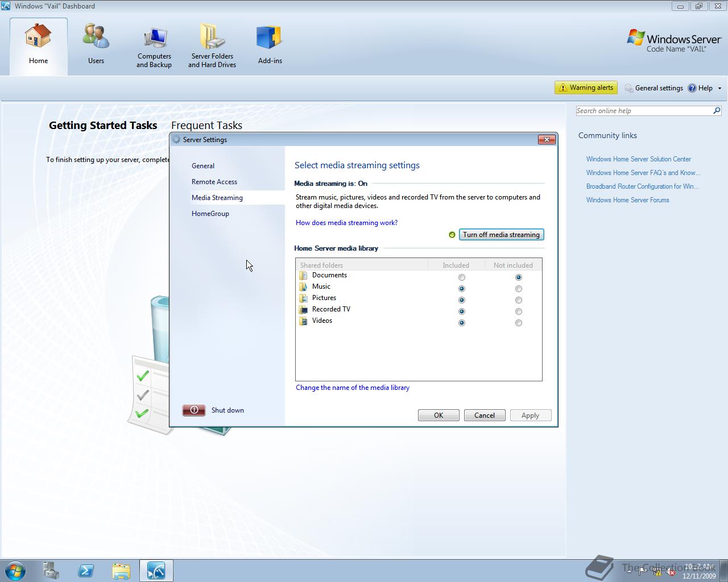728x582 pixels.
Task: Open Windows PowerShell from the taskbar
Action: [86, 571]
